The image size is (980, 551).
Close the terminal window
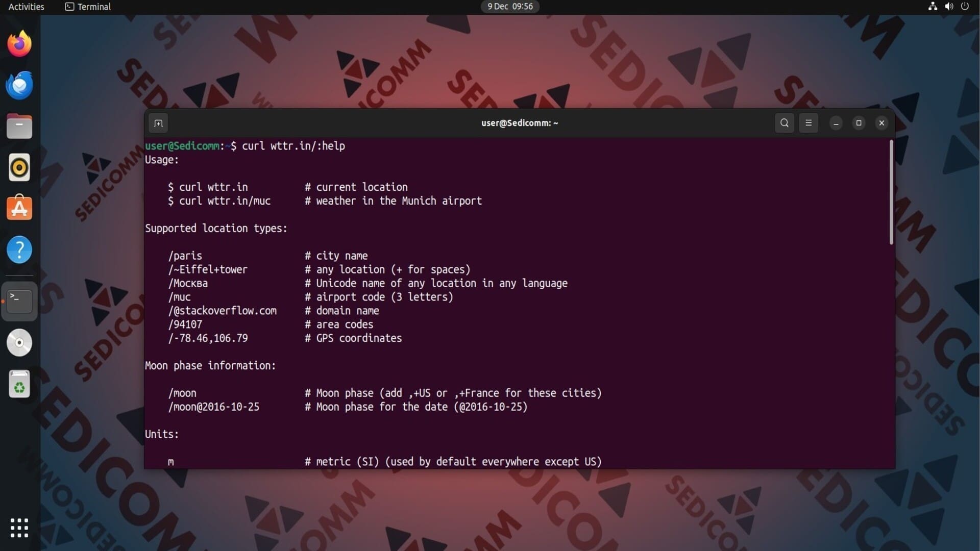click(881, 123)
